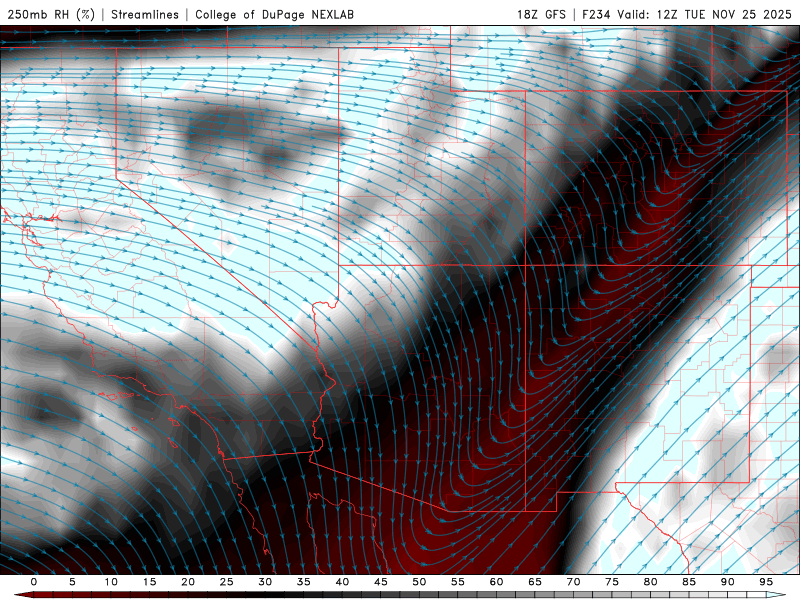Select the color scale label "80"
Screen dimensions: 800x600
(x=650, y=582)
